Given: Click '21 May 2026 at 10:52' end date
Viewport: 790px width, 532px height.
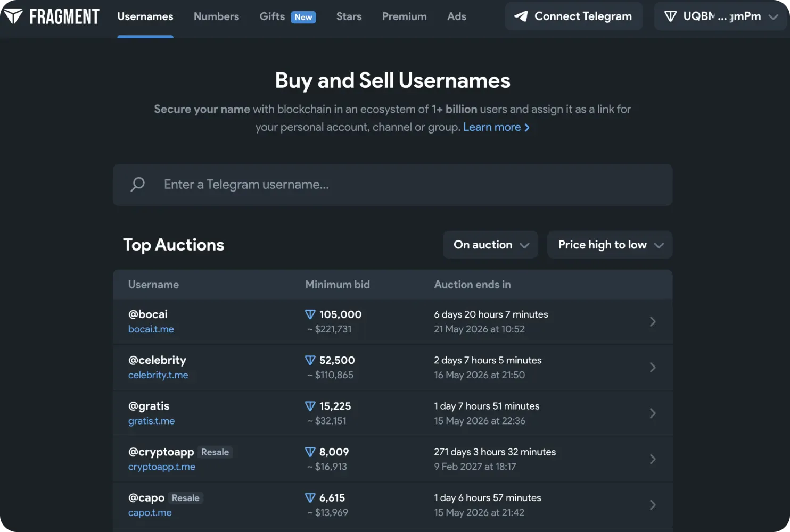Looking at the screenshot, I should [x=479, y=329].
